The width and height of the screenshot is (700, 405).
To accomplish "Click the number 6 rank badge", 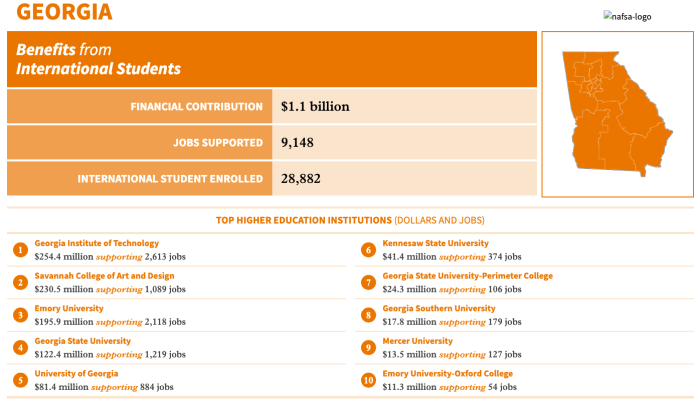I will [x=368, y=250].
